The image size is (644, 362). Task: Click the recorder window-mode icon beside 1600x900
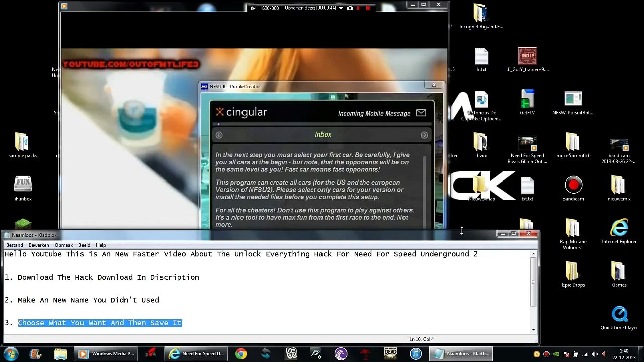coord(253,8)
